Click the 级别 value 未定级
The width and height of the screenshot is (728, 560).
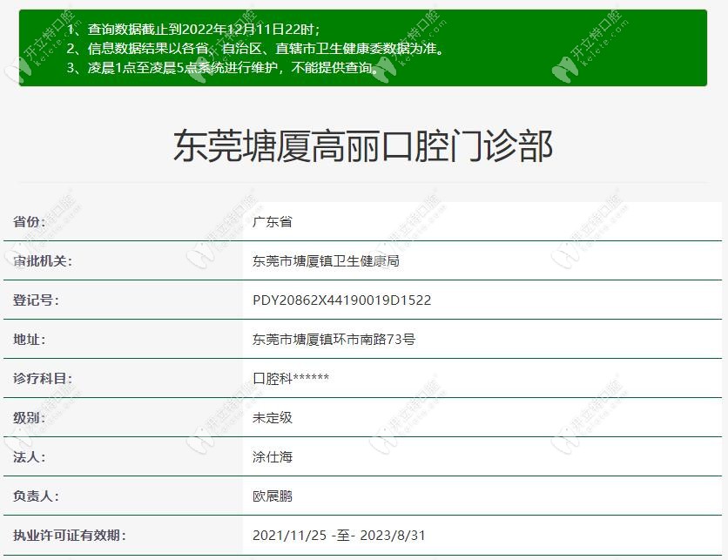pyautogui.click(x=270, y=417)
